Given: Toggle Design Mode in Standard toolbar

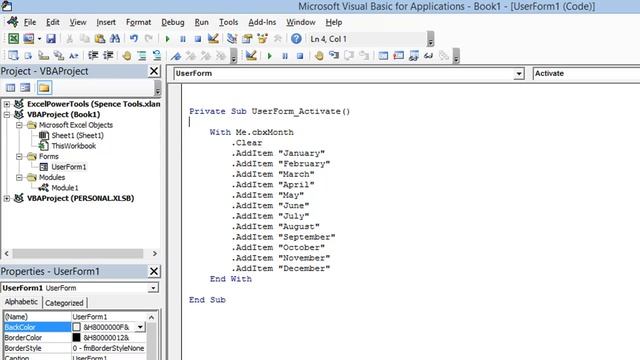Looking at the screenshot, I should [x=213, y=39].
